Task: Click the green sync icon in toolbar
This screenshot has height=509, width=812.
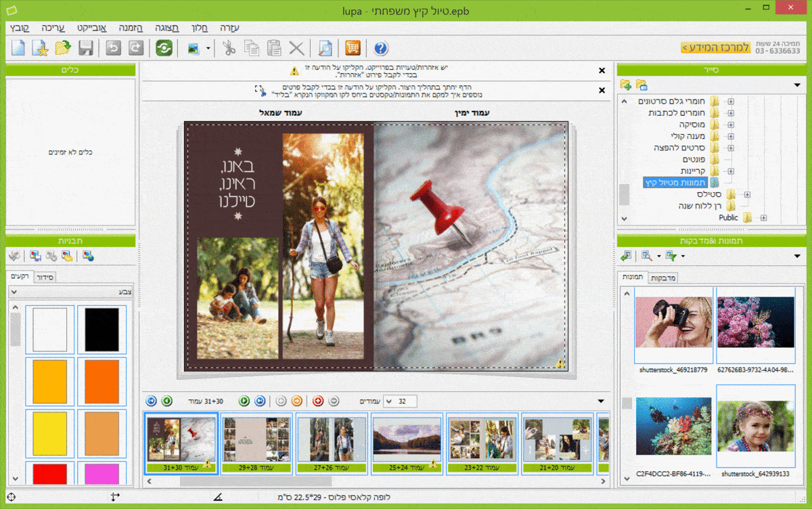Action: (x=164, y=48)
